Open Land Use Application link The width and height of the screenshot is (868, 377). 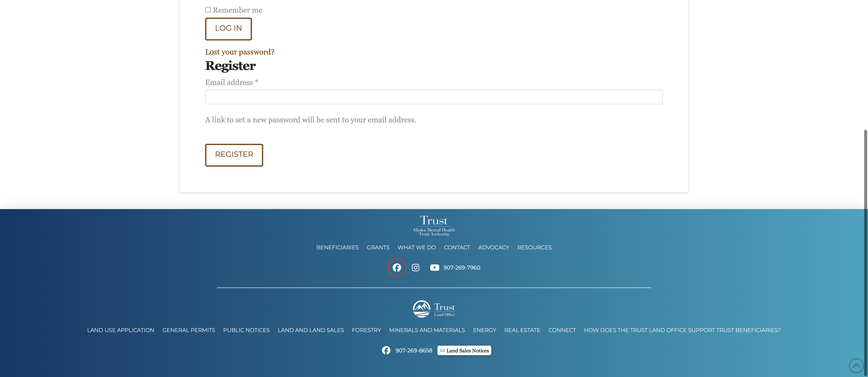point(121,330)
